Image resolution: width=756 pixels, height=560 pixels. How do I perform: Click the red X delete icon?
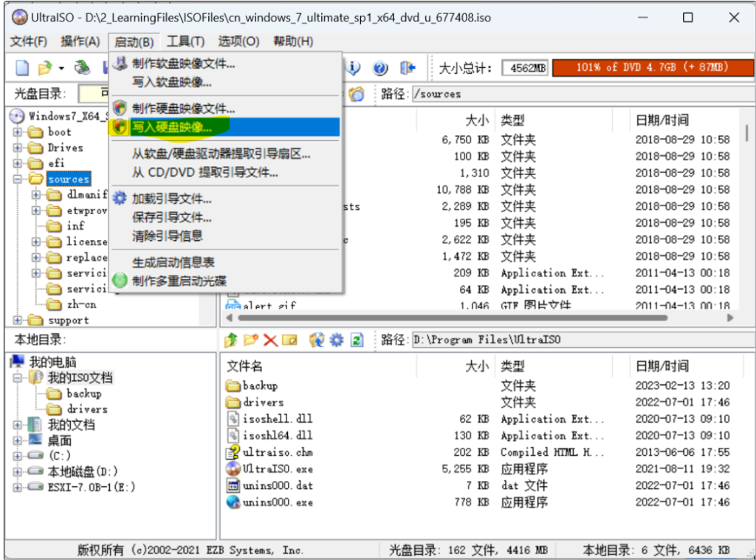pos(270,341)
